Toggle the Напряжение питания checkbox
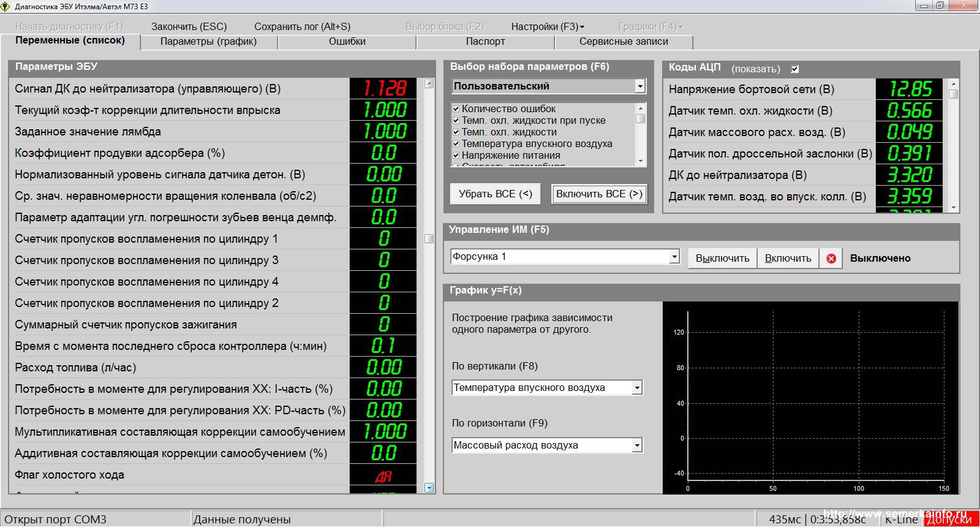Image resolution: width=980 pixels, height=527 pixels. pyautogui.click(x=456, y=156)
